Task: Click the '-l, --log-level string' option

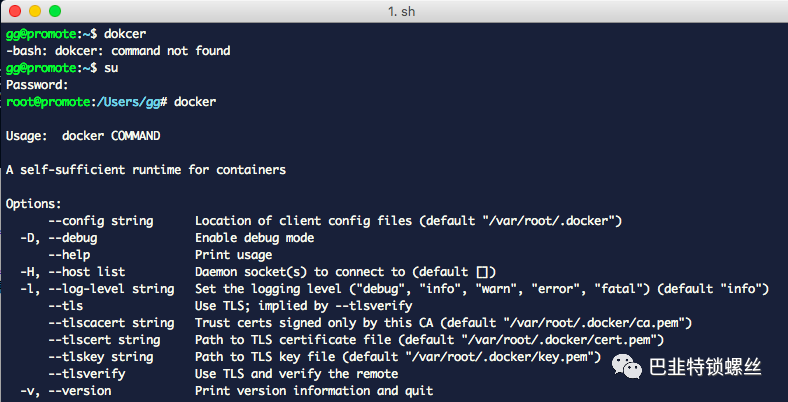Action: (97, 289)
